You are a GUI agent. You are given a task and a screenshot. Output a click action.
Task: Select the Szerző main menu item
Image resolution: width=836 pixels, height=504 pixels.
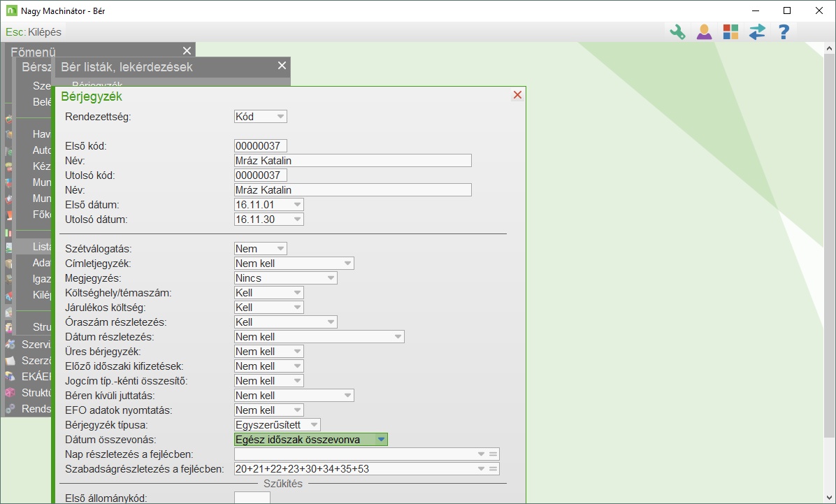[36, 361]
